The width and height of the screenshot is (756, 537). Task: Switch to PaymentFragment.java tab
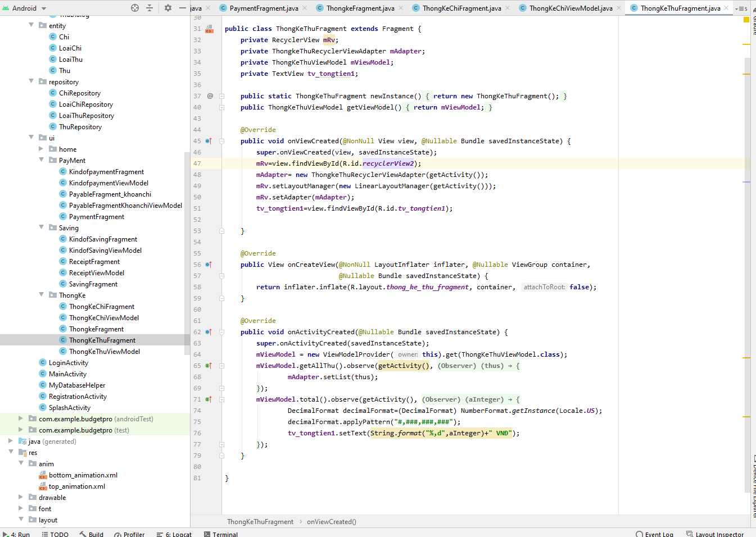[x=264, y=8]
